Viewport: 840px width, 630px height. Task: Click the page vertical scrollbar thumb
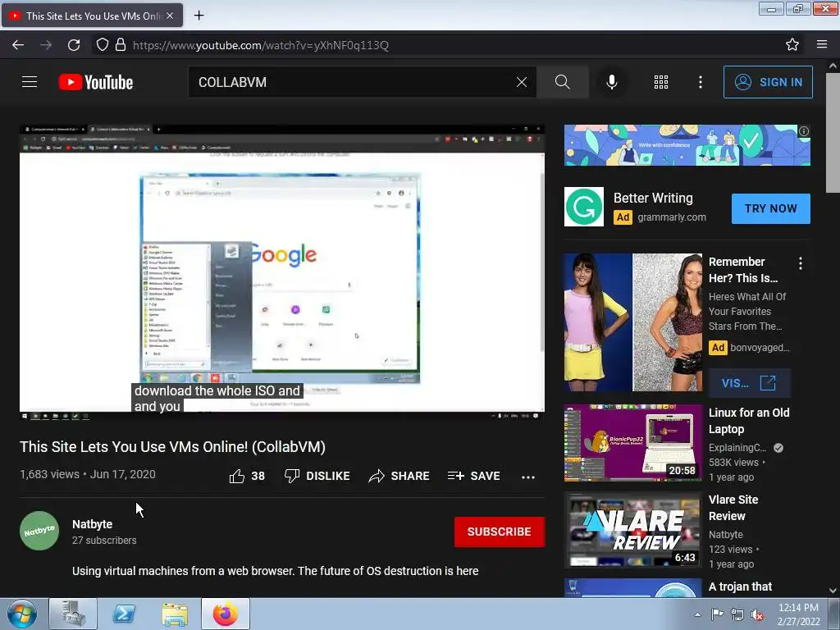point(833,132)
